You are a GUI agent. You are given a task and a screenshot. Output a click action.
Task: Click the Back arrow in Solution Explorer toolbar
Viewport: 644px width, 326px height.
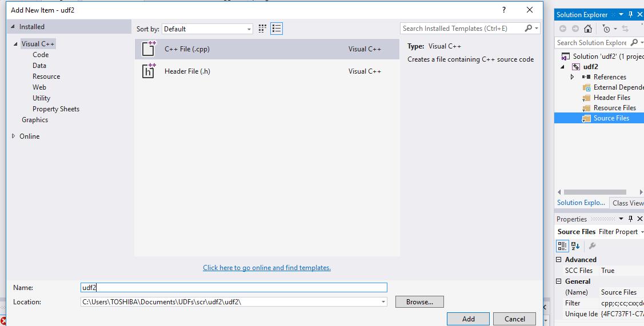(563, 29)
